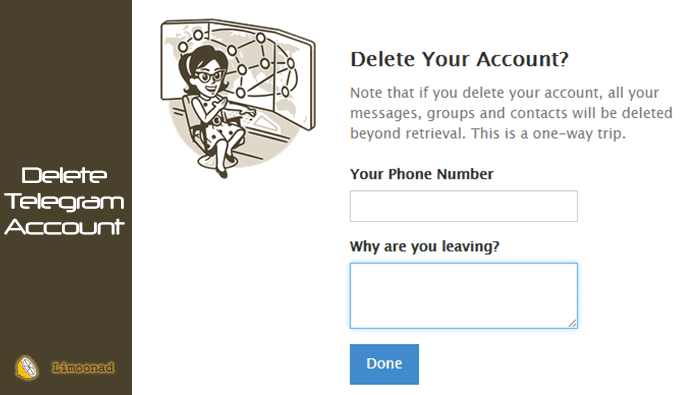This screenshot has height=395, width=700.
Task: Click the account deletion warning note paragraph
Action: pos(511,113)
